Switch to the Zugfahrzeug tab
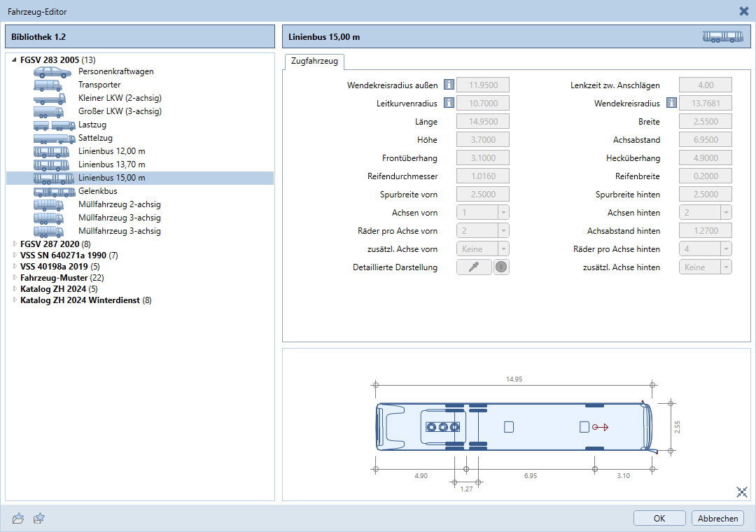Screen dimensions: 756x532 314,62
